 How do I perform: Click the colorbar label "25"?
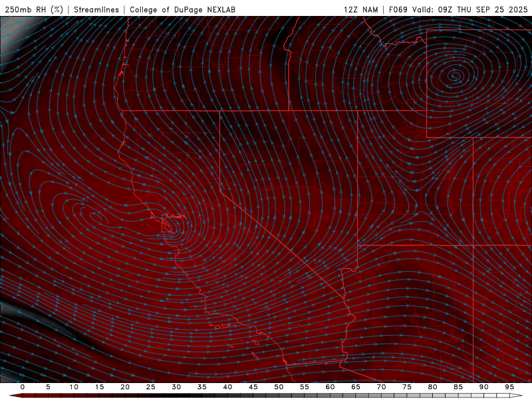click(x=150, y=387)
